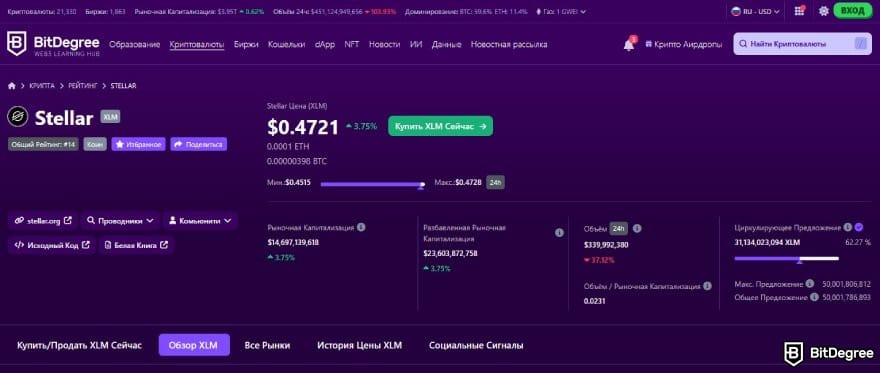Image resolution: width=880 pixels, height=373 pixels.
Task: Open the ИИ menu item
Action: [x=416, y=44]
